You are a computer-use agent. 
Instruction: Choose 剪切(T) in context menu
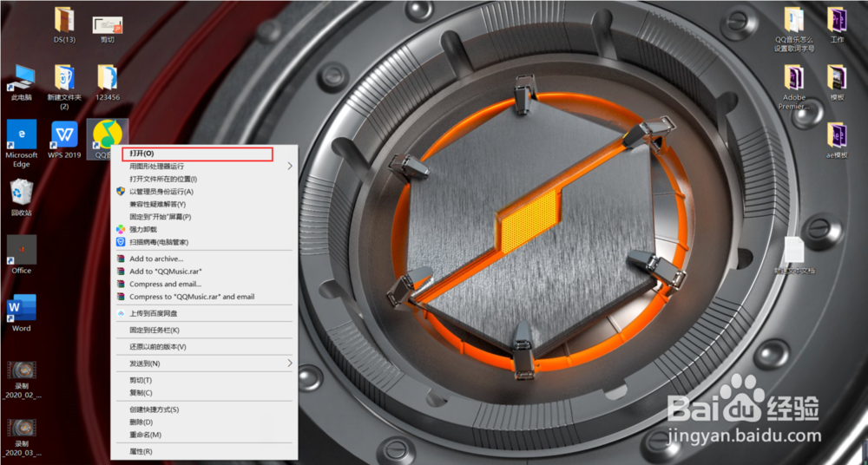coord(204,380)
